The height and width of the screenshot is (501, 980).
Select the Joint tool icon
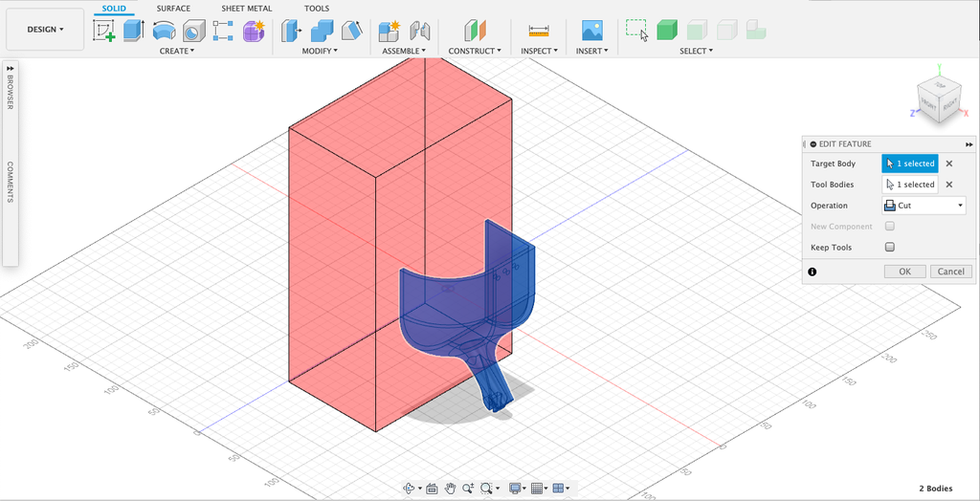pyautogui.click(x=420, y=31)
